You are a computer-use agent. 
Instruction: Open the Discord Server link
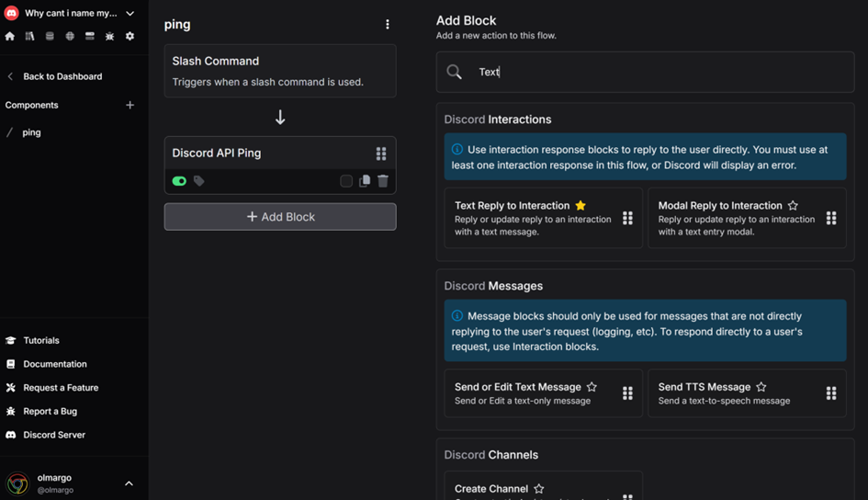click(54, 436)
